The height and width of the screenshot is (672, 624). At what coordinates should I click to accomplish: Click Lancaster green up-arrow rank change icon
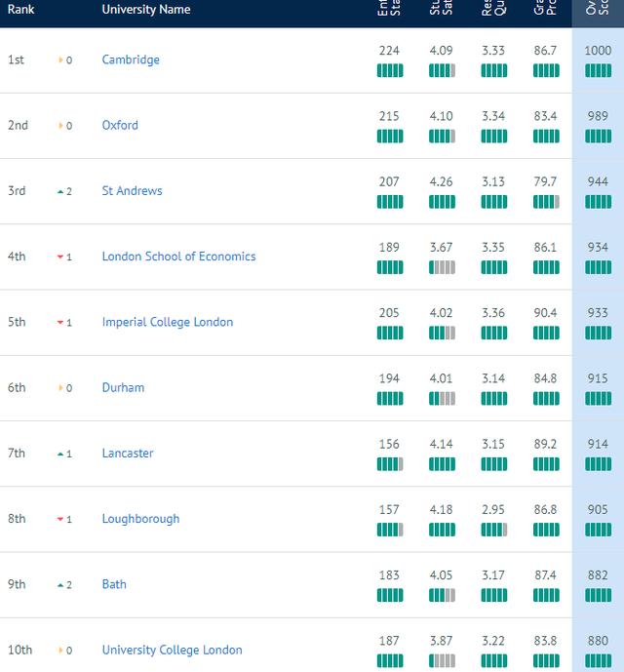click(x=60, y=454)
